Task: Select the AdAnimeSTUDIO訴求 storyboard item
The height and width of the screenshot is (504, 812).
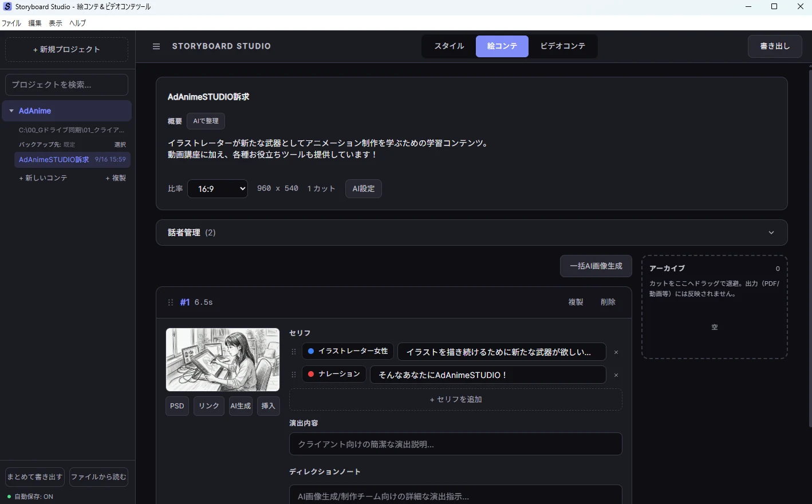Action: click(x=73, y=159)
